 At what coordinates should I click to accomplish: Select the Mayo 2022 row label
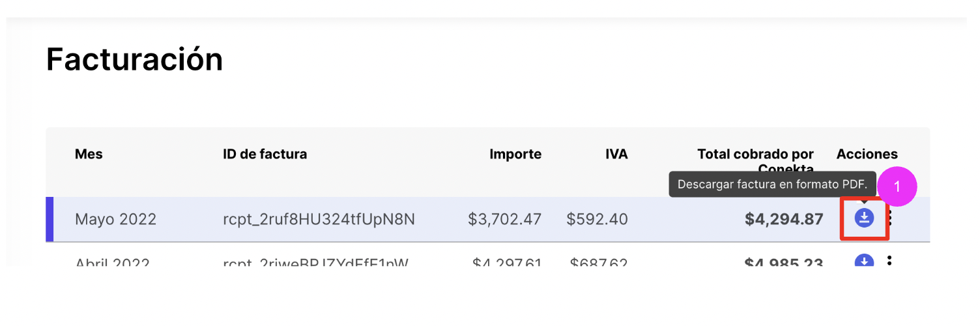coord(115,219)
